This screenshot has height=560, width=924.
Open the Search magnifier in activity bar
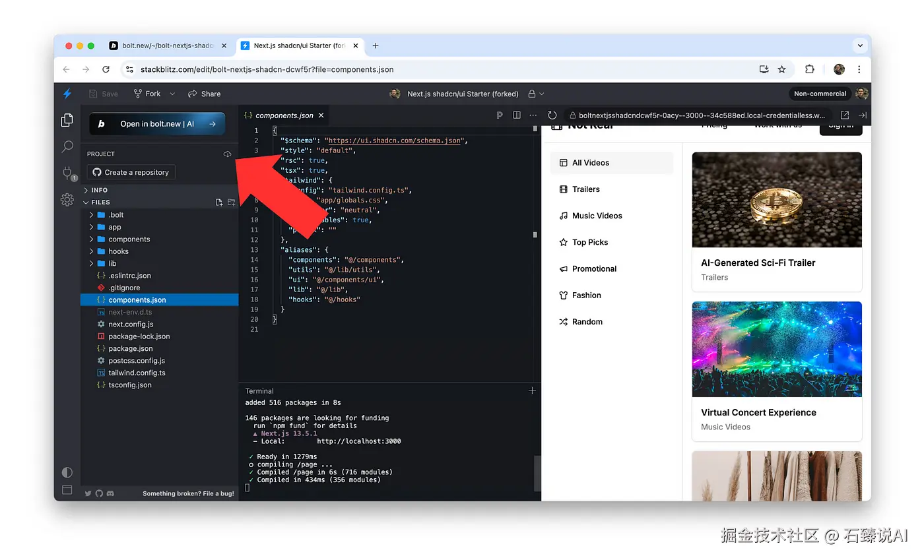tap(67, 146)
